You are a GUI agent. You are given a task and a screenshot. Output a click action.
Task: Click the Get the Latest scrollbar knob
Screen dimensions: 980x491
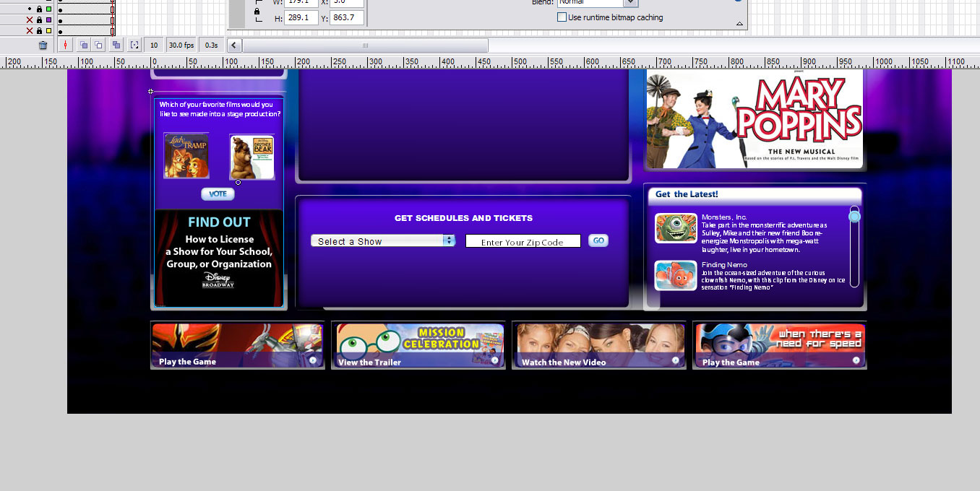pyautogui.click(x=854, y=217)
